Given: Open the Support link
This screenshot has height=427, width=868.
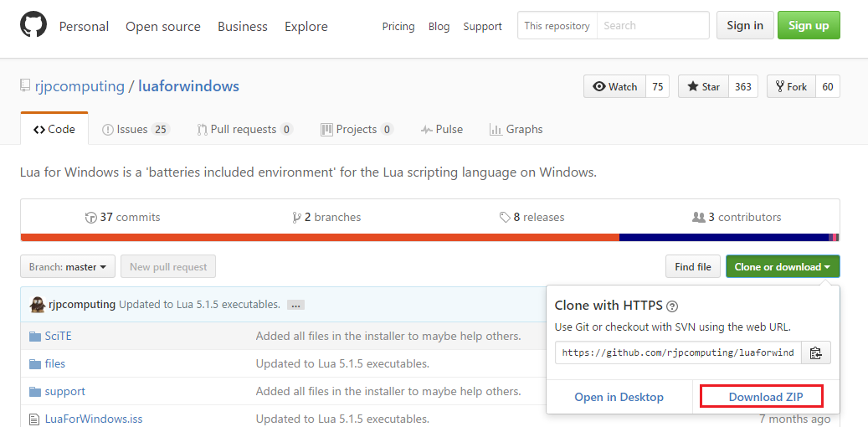Looking at the screenshot, I should (x=483, y=26).
